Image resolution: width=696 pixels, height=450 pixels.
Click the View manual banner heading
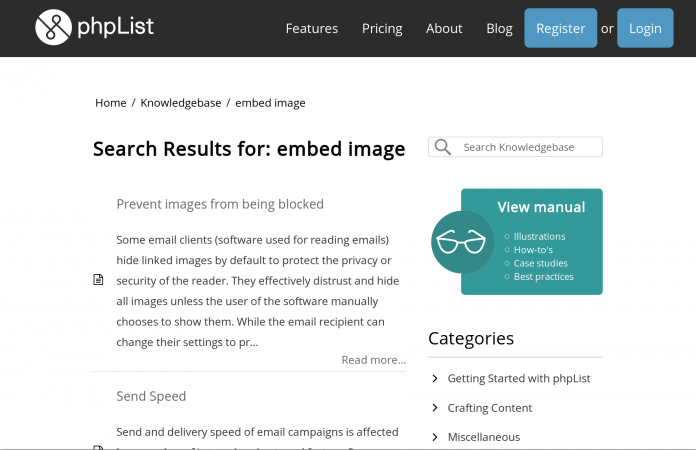(x=541, y=208)
